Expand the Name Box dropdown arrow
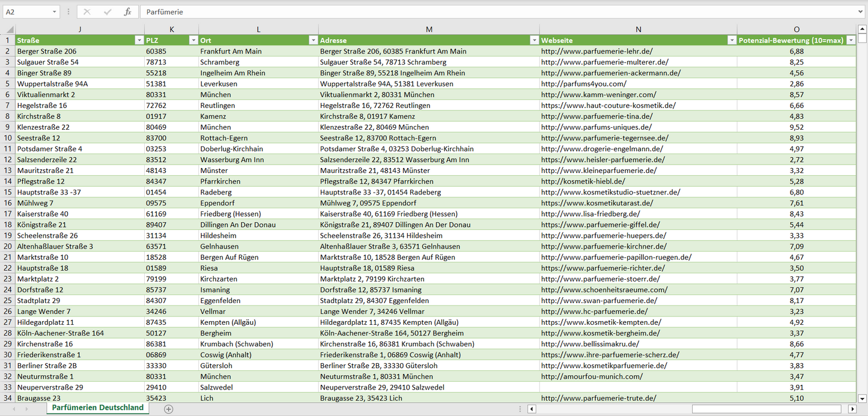 55,12
